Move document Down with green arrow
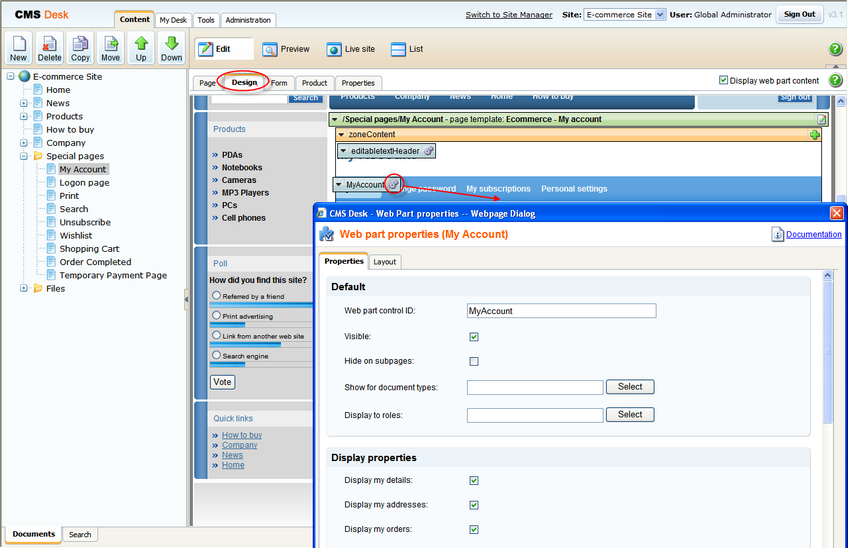The image size is (848, 548). [172, 48]
